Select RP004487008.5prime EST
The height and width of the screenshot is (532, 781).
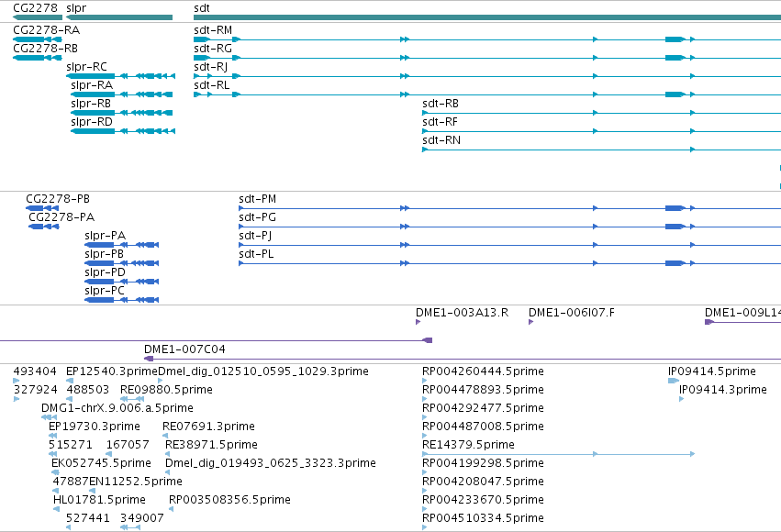click(x=425, y=436)
